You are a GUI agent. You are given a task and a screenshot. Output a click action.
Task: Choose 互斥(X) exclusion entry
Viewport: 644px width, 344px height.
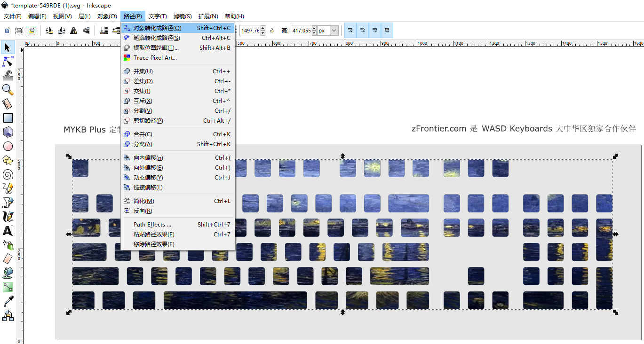[178, 101]
